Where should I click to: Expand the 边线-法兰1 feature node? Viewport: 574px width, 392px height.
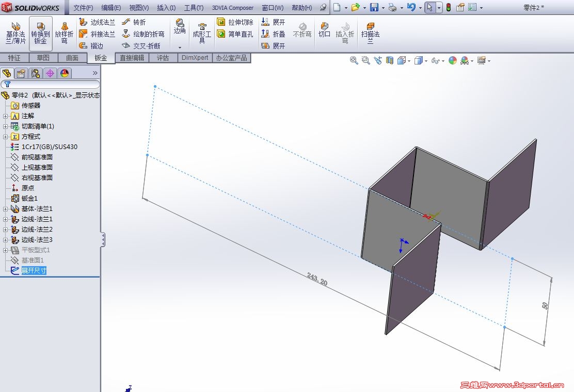[5, 219]
